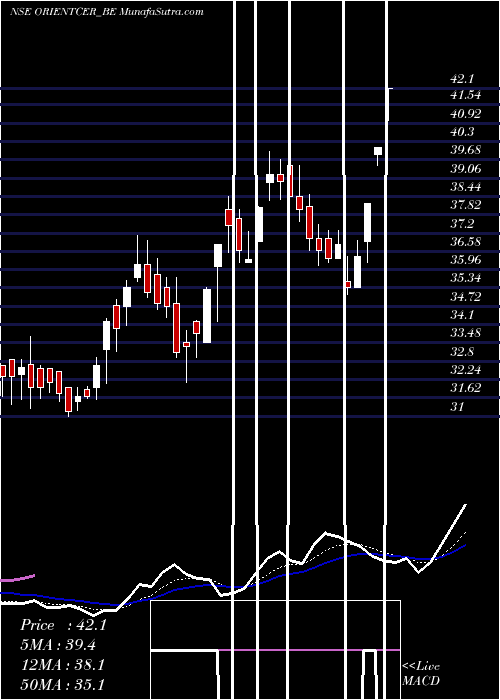The width and height of the screenshot is (500, 700).
Task: Click the 42.1 price axis label
Action: click(462, 79)
